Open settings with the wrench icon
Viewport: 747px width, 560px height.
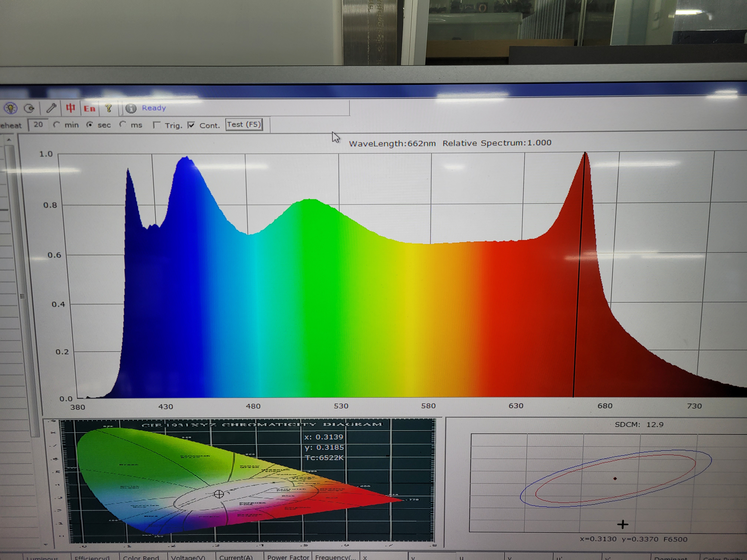pos(51,108)
